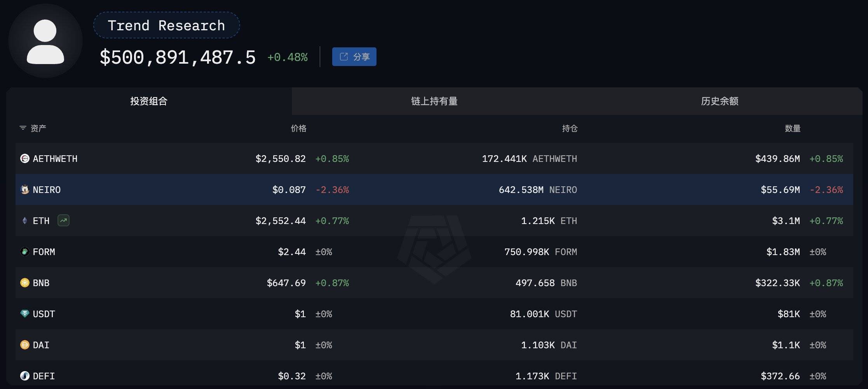Image resolution: width=868 pixels, height=389 pixels.
Task: Open the ETH trend chart icon
Action: [x=63, y=221]
